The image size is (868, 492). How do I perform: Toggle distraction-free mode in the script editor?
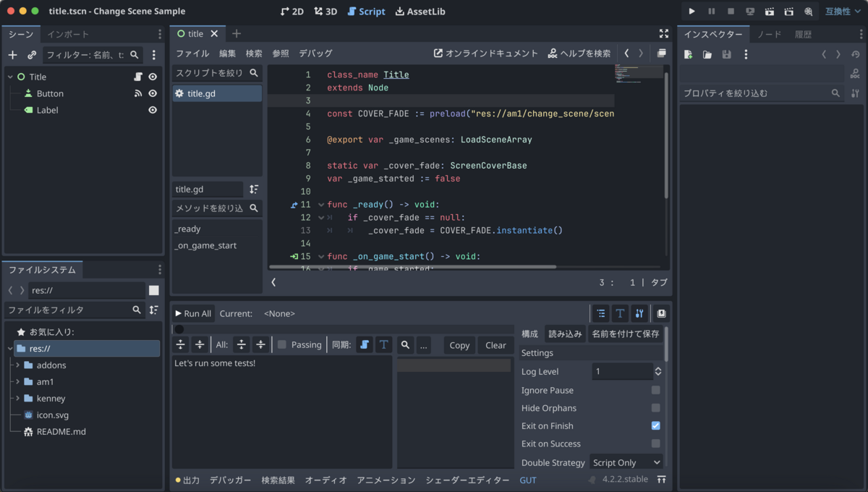663,33
